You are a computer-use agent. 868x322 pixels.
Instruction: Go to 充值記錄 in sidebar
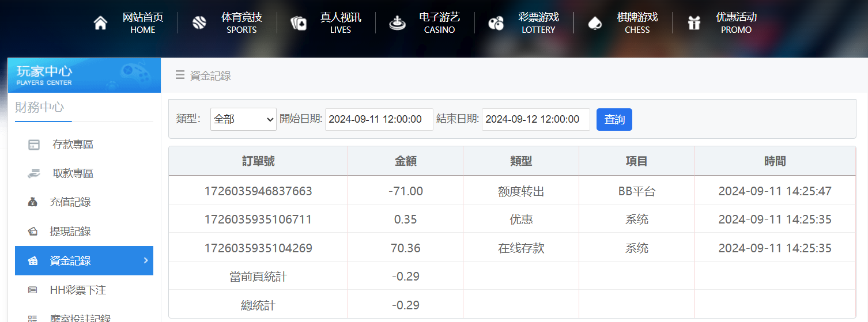pyautogui.click(x=70, y=202)
